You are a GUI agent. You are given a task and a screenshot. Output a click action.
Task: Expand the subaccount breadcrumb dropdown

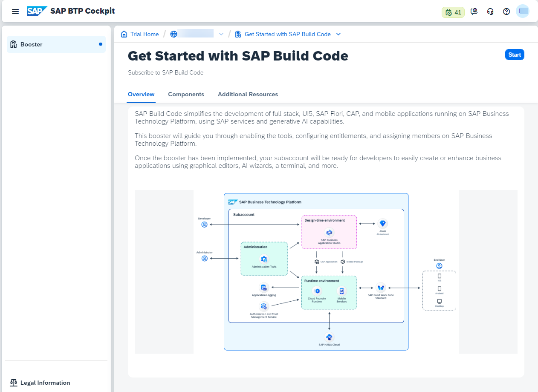[221, 34]
